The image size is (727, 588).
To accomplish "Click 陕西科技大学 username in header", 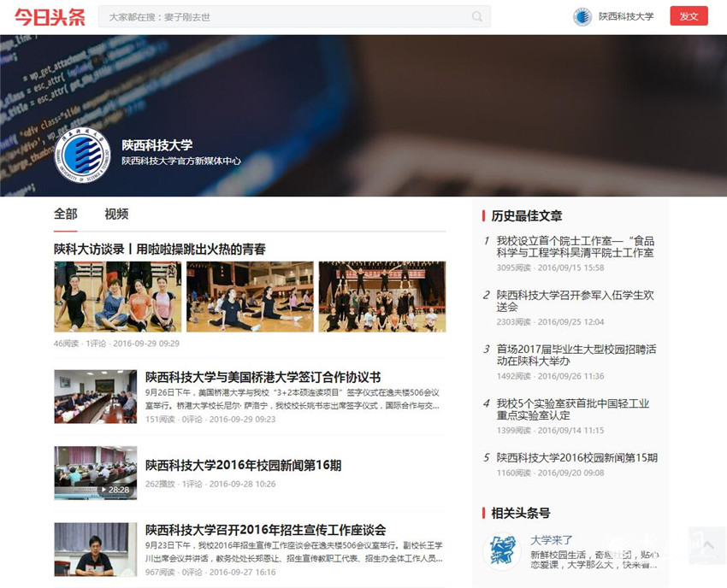I will pyautogui.click(x=625, y=16).
